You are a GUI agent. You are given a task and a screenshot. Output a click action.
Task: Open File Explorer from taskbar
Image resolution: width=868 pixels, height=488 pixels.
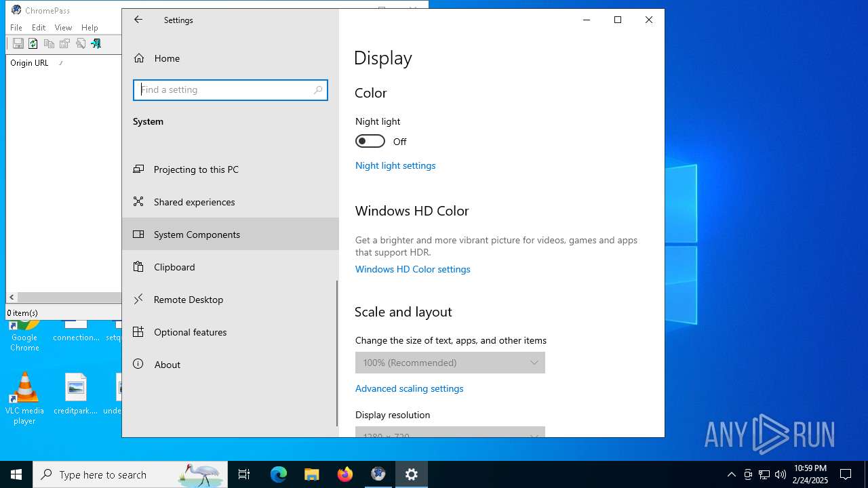[312, 474]
